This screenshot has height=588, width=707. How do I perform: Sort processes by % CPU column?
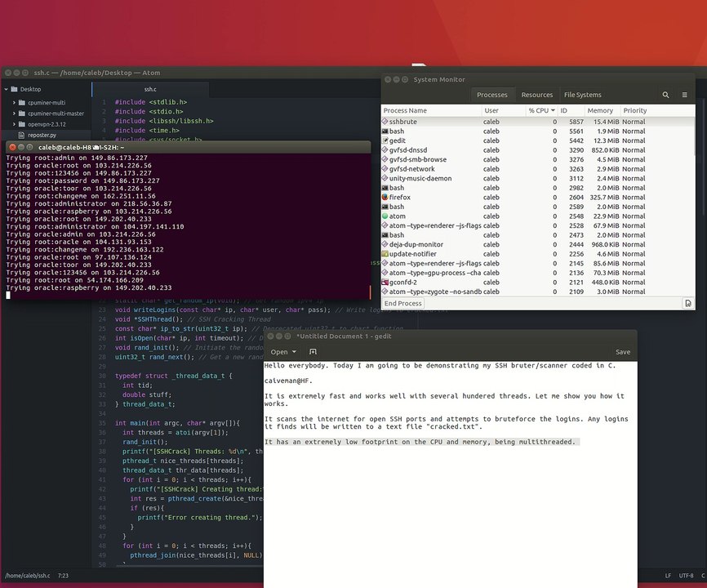coord(541,110)
